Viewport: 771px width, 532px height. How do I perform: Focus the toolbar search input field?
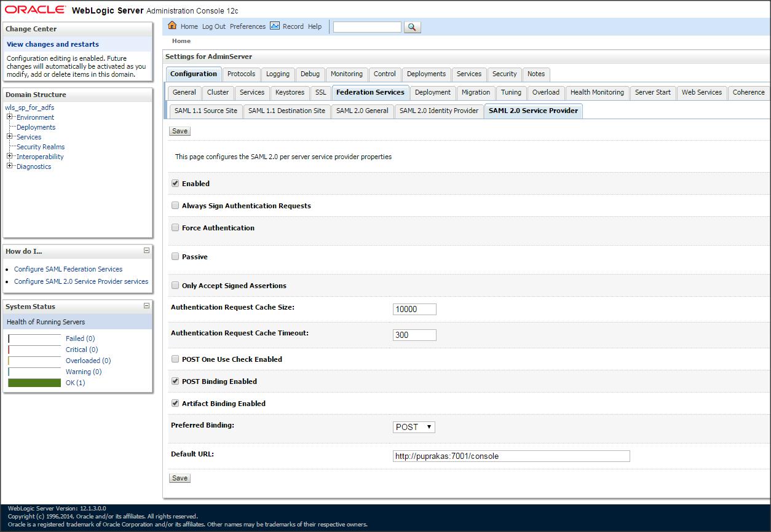(x=367, y=27)
